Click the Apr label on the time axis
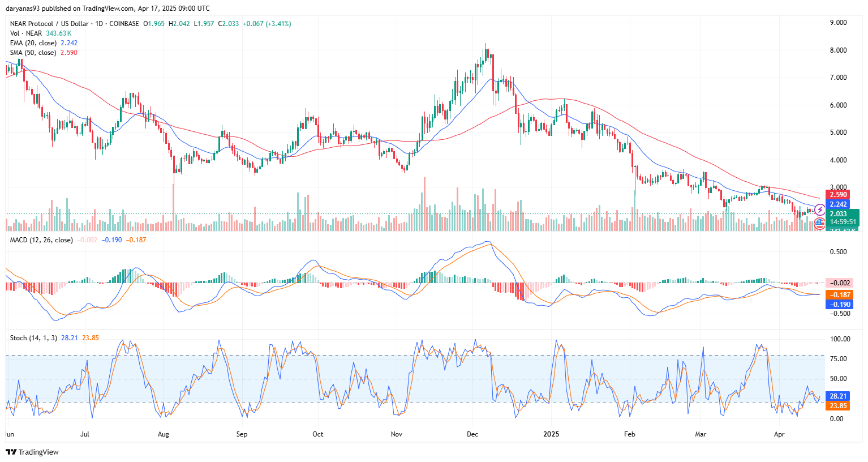 tap(779, 434)
